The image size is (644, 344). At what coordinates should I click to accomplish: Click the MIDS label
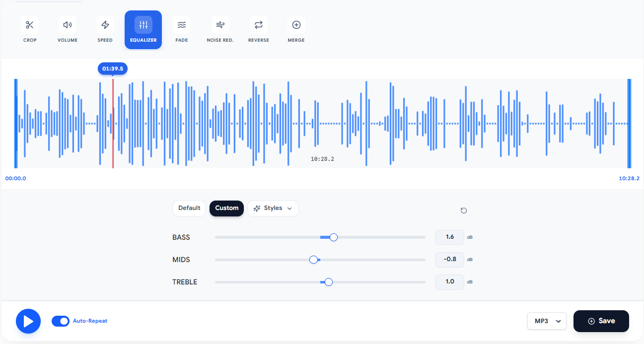click(181, 260)
